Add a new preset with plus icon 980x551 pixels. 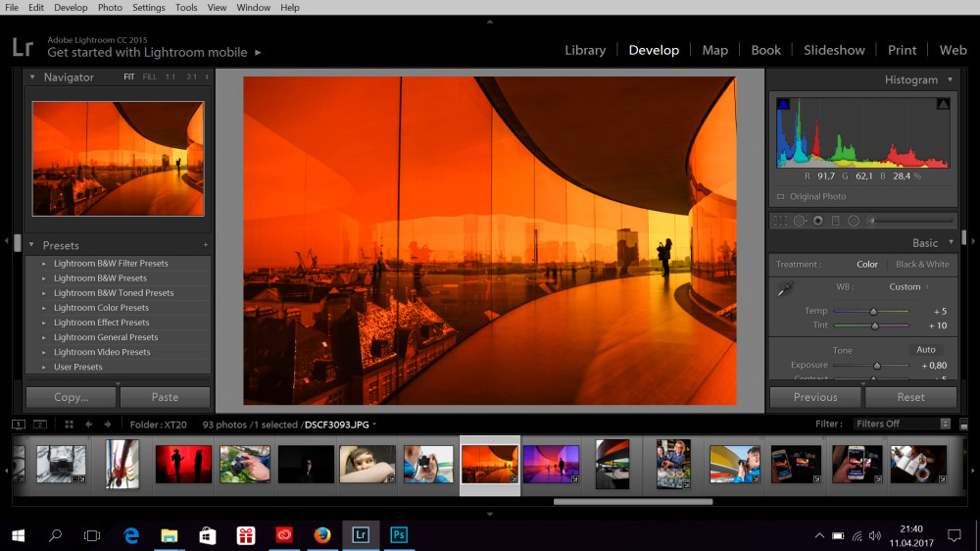click(x=206, y=245)
